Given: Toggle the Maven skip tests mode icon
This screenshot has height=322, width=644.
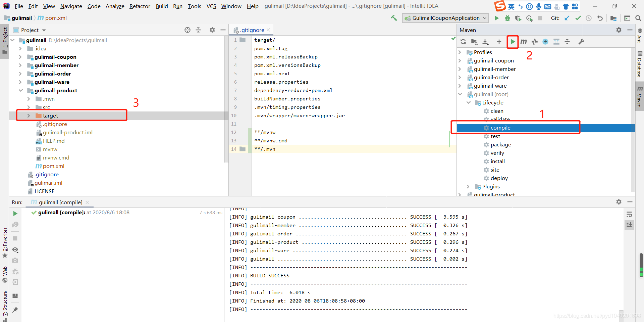Looking at the screenshot, I should tap(545, 42).
